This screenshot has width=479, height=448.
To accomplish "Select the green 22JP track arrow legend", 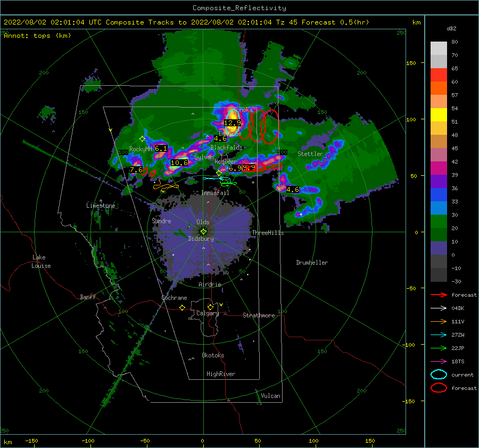I will 439,348.
